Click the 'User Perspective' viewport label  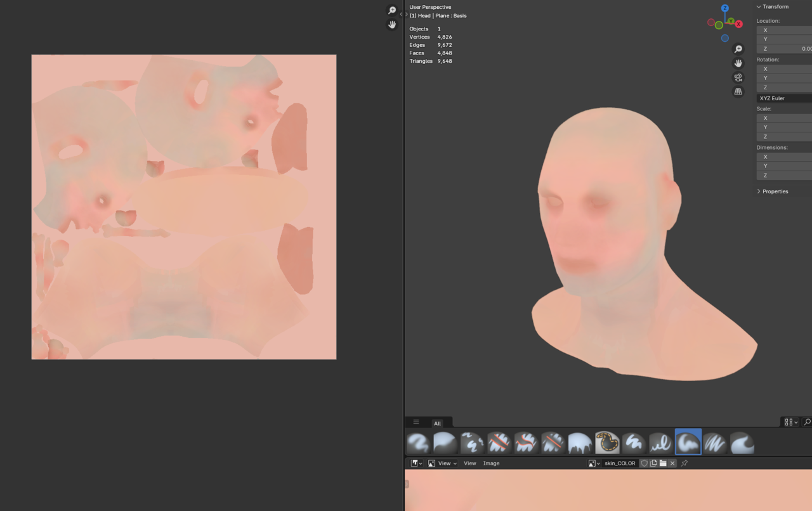[x=431, y=7]
